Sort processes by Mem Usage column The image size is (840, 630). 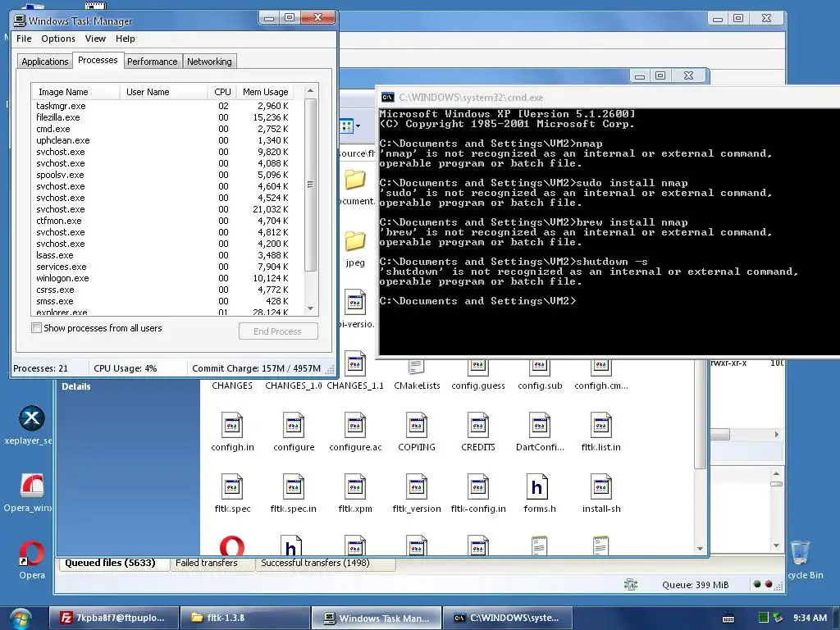pos(266,92)
